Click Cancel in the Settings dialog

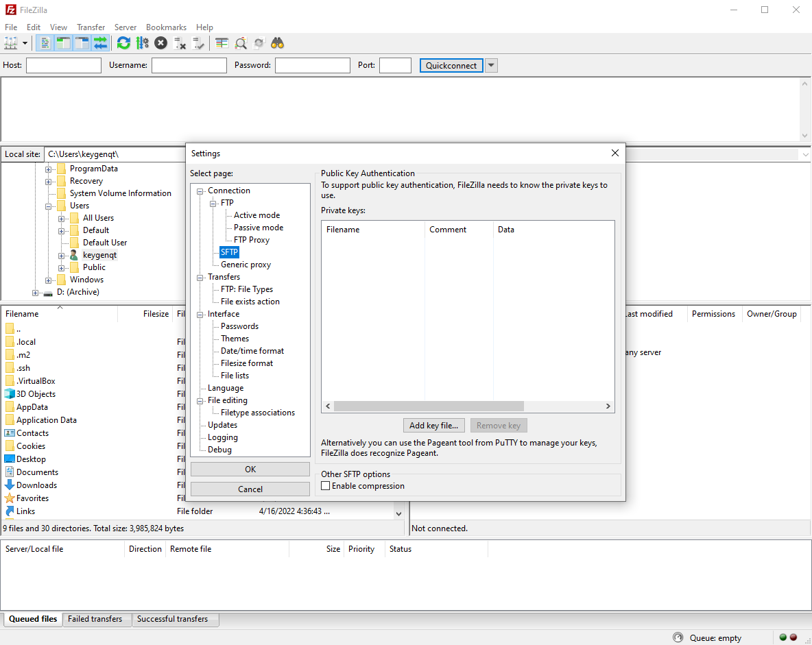coord(250,489)
